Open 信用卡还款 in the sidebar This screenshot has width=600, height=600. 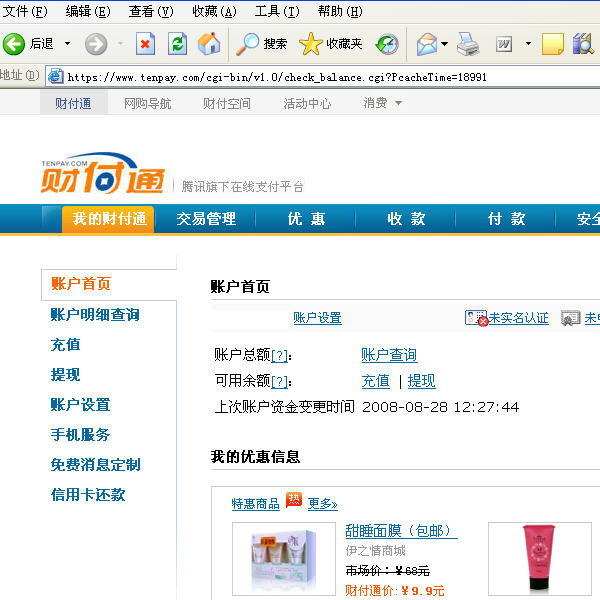88,494
